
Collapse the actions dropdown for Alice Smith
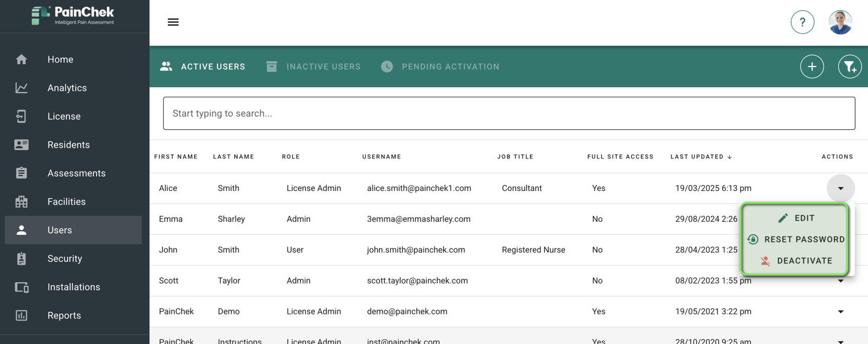coord(841,188)
